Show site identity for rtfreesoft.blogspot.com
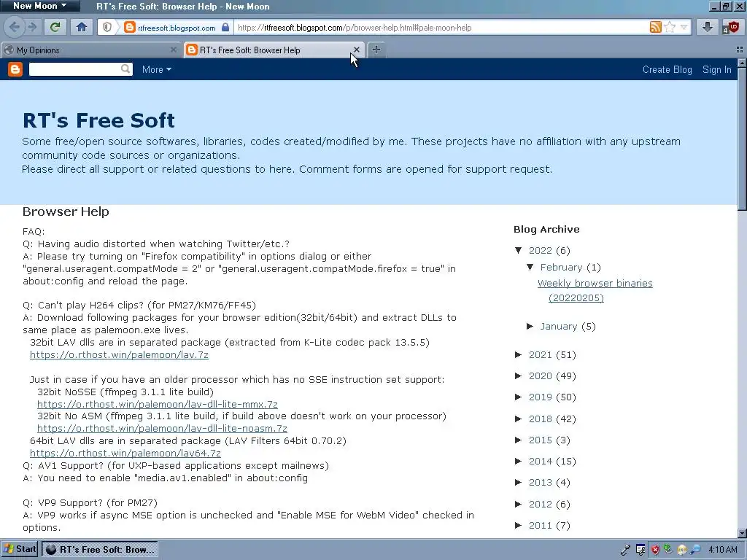 pyautogui.click(x=170, y=28)
